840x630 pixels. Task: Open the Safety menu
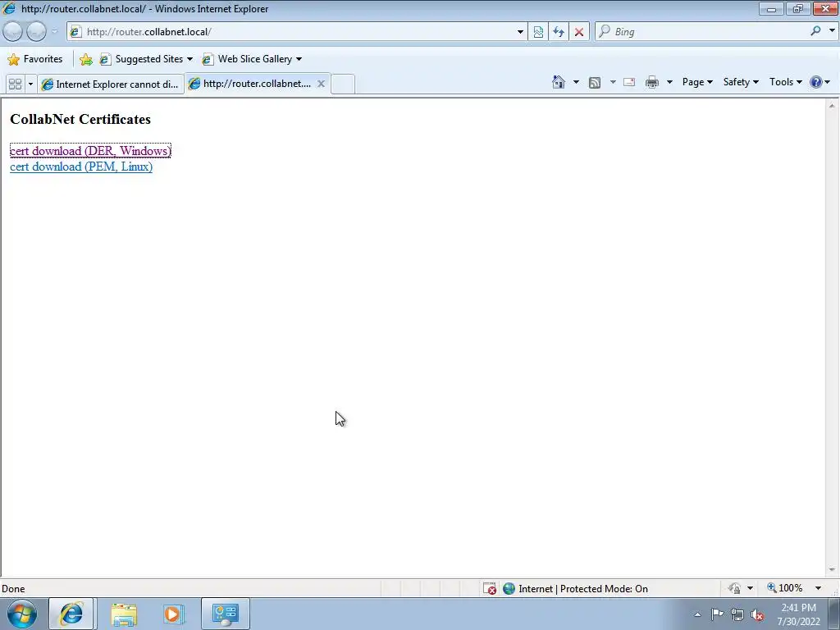[741, 82]
